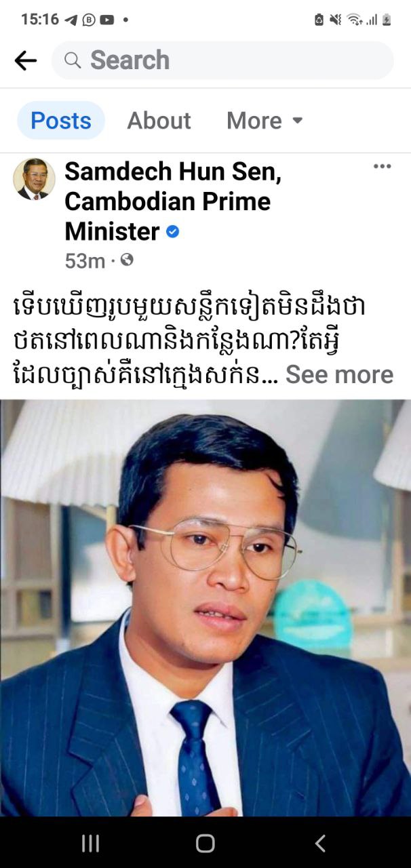The height and width of the screenshot is (868, 411).
Task: Tap the 53m post timestamp
Action: tap(85, 260)
